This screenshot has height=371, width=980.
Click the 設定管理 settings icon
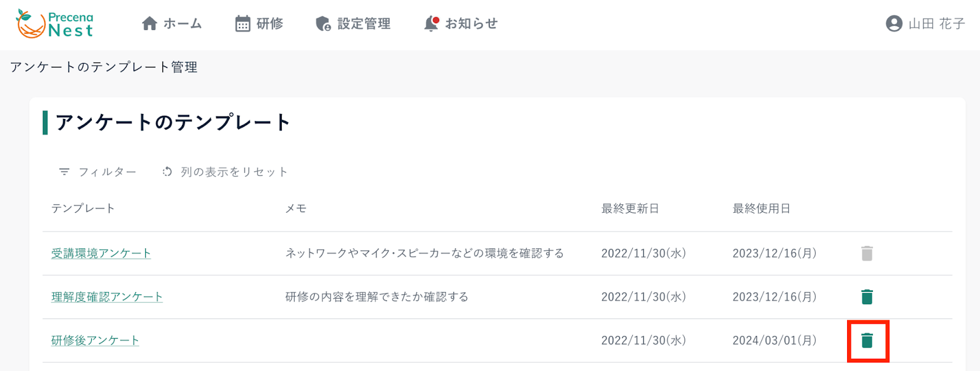coord(323,24)
